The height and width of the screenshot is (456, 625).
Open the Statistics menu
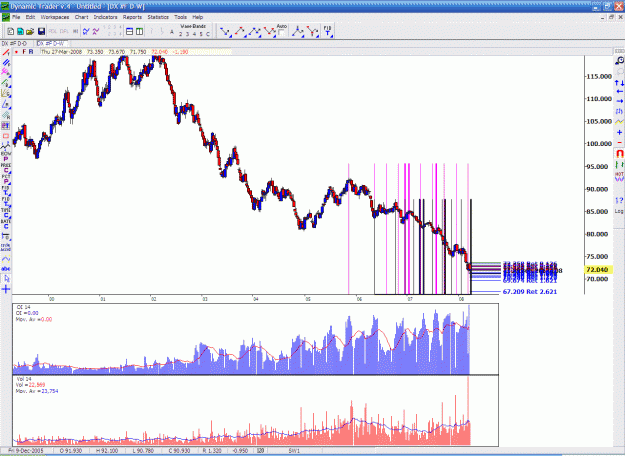coord(158,17)
